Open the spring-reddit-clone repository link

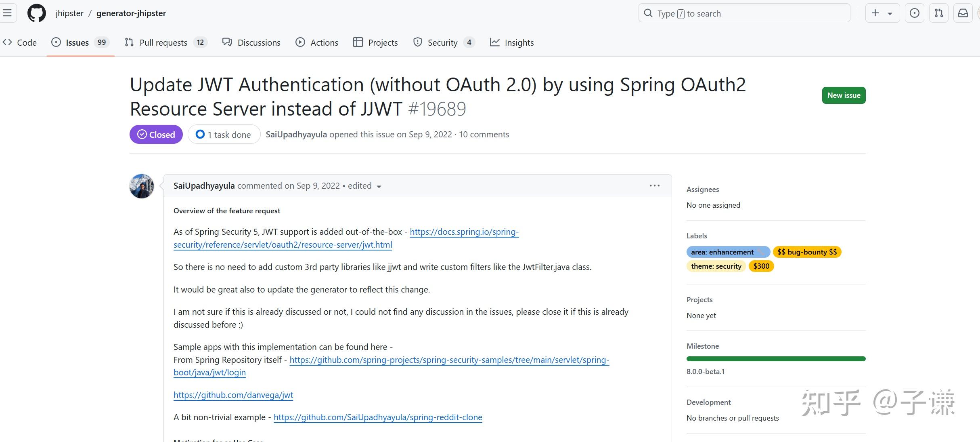(378, 417)
